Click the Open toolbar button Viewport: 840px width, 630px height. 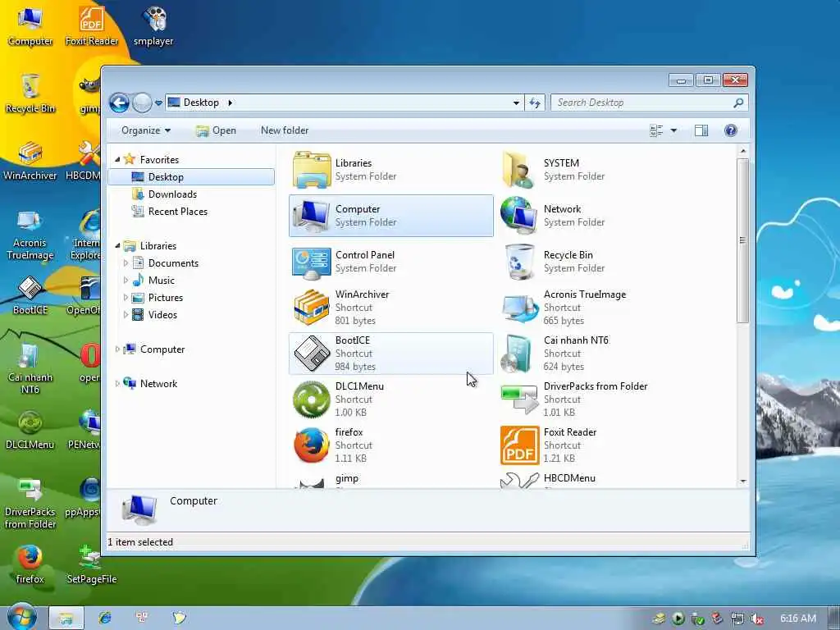(x=216, y=130)
